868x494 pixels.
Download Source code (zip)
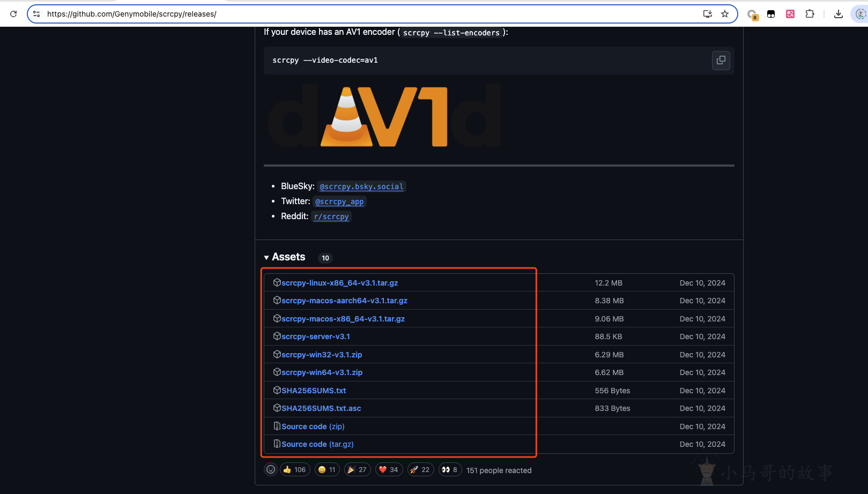tap(313, 426)
